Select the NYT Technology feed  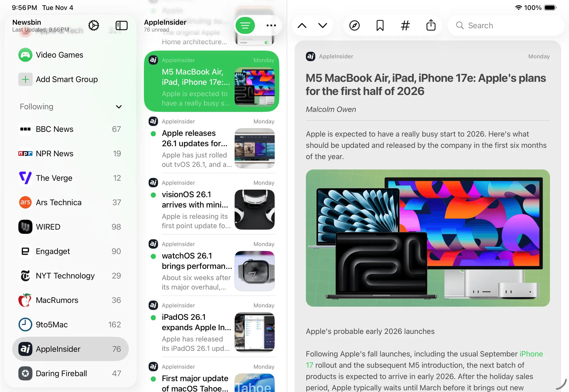click(x=71, y=276)
